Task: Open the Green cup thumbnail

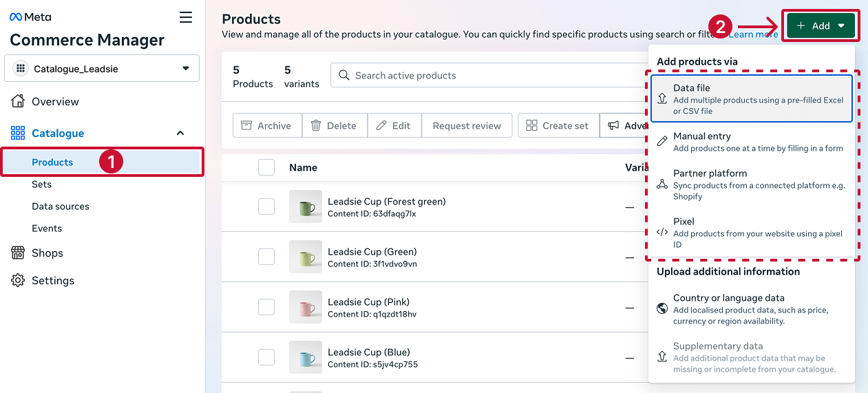Action: (306, 257)
